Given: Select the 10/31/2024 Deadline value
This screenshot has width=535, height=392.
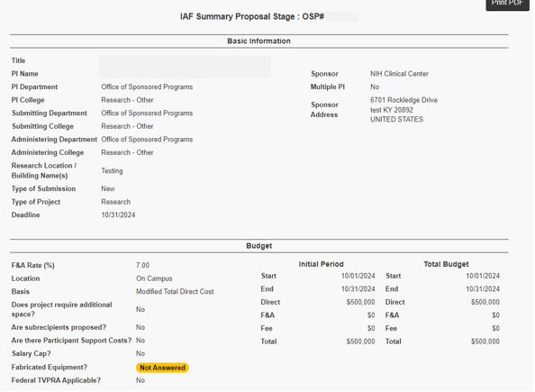Looking at the screenshot, I should tap(118, 215).
